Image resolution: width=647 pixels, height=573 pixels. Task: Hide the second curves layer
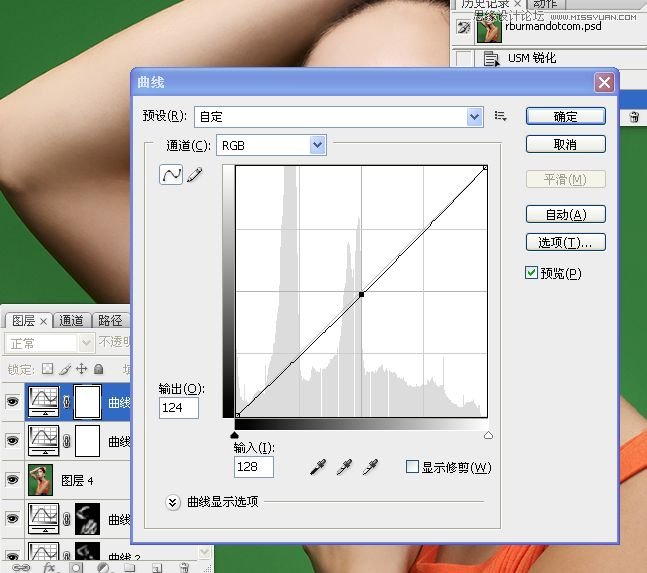[x=13, y=441]
